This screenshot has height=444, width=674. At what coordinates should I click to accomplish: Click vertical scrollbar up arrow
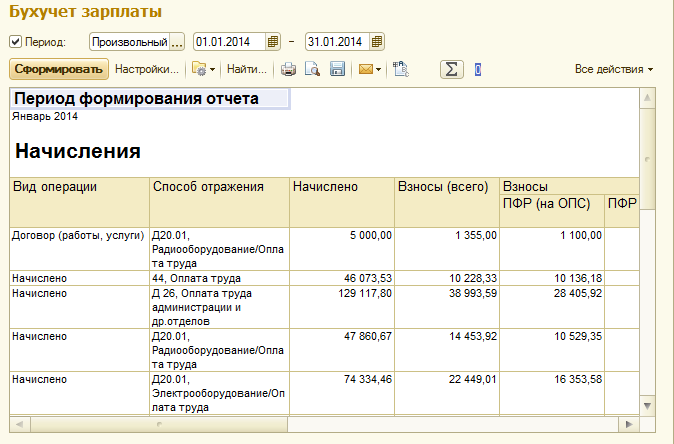tap(647, 98)
